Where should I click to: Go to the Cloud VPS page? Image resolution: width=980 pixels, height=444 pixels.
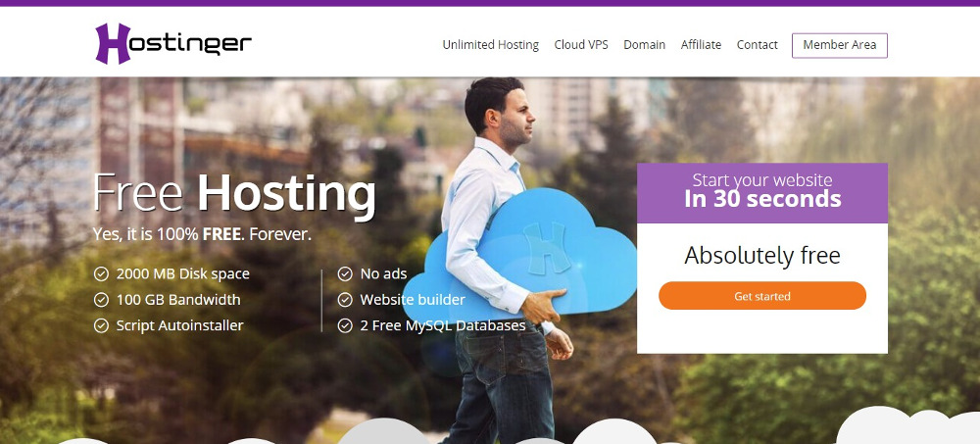[581, 45]
